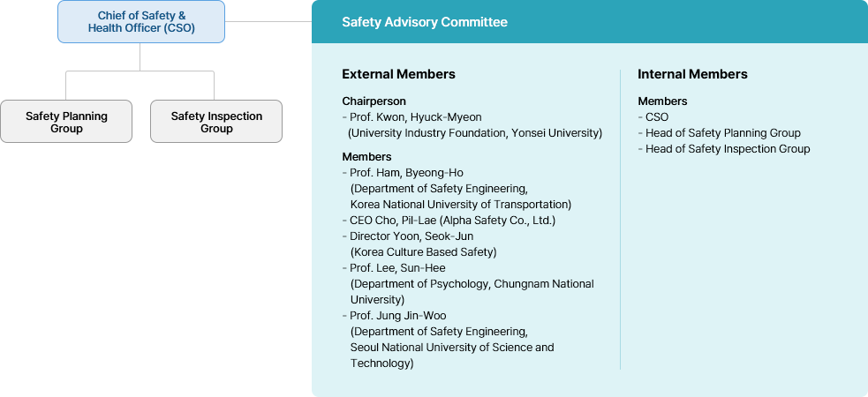
Task: Select the Safety Inspection Group box
Action: click(216, 122)
